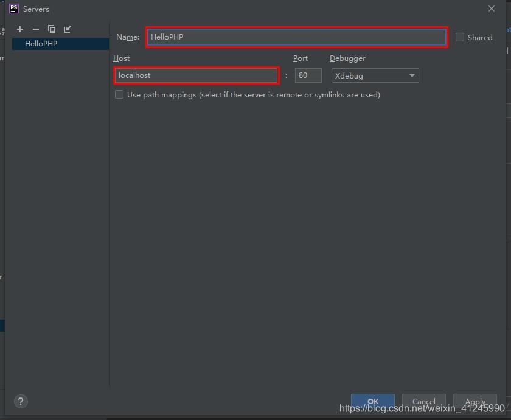511x420 pixels.
Task: Open help with the question mark icon
Action: (21, 401)
